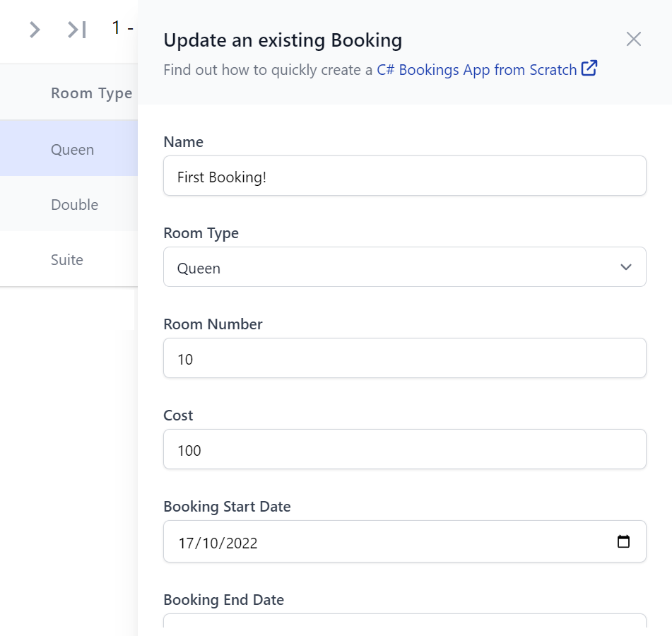Close the Update Booking panel
This screenshot has height=636, width=672.
pyautogui.click(x=633, y=39)
